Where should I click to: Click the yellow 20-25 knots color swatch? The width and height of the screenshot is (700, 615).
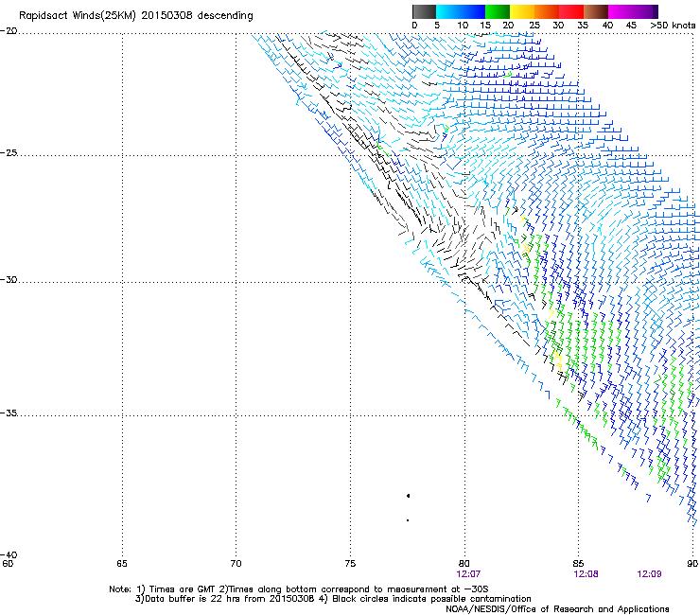[522, 11]
